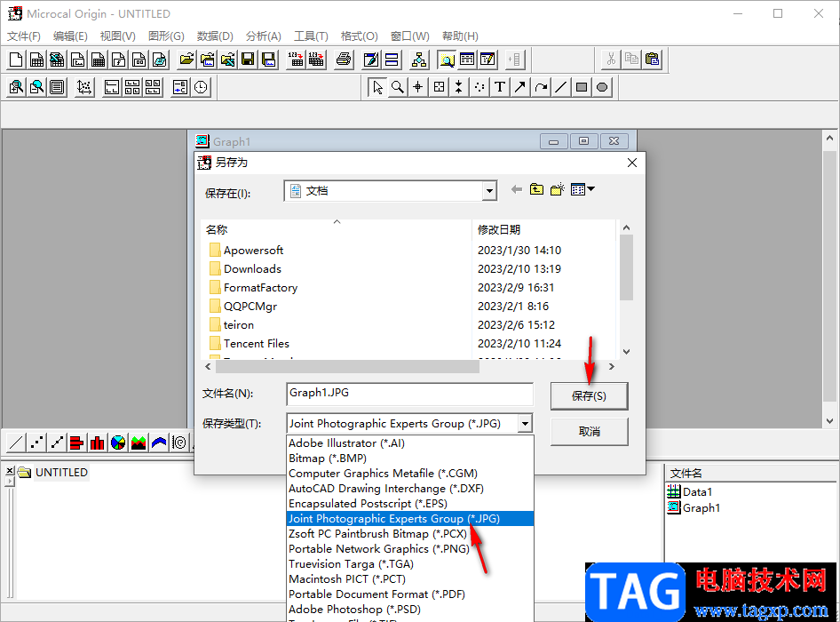This screenshot has height=622, width=840.
Task: Click the New Notes window icon
Action: [159, 60]
